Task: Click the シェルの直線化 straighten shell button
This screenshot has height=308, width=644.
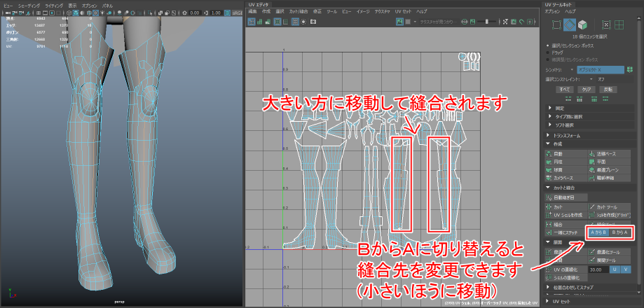Action: click(x=566, y=278)
